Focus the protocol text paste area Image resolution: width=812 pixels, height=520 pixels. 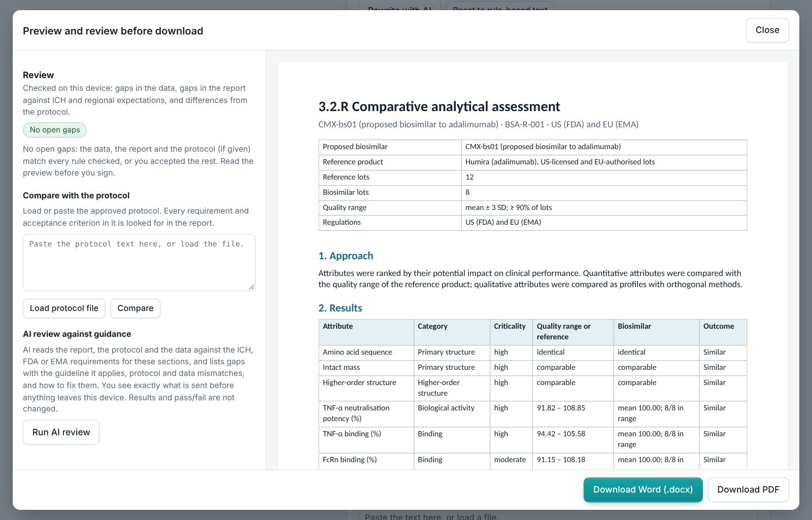139,262
